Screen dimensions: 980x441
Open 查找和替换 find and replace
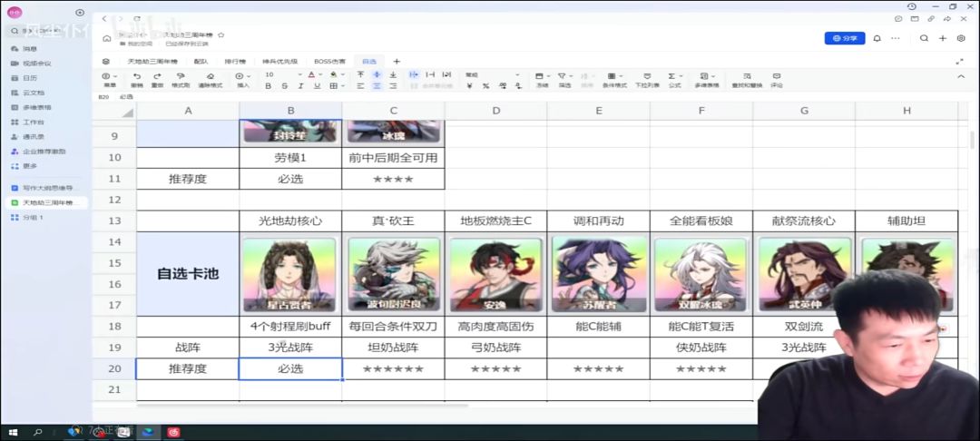[x=747, y=80]
